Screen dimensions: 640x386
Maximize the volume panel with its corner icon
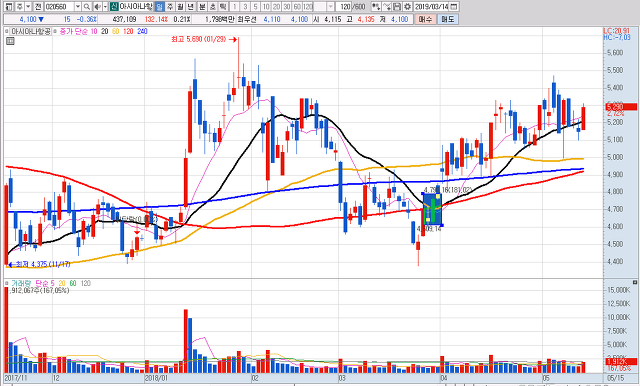tap(635, 282)
